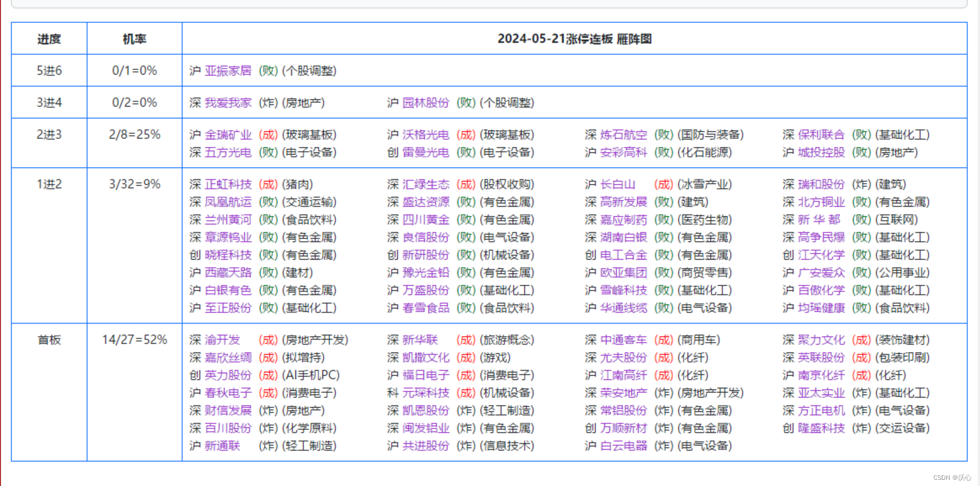Select the 至正股份 stock link
Image resolution: width=980 pixels, height=486 pixels.
tap(228, 308)
